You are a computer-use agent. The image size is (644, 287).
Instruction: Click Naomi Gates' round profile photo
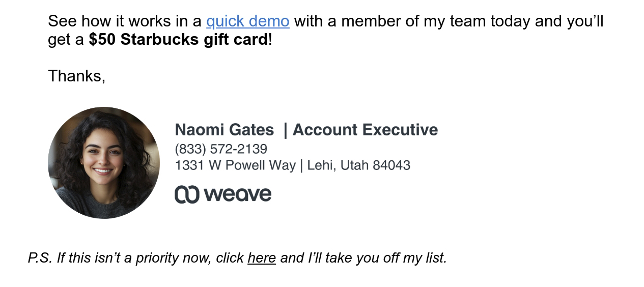104,163
